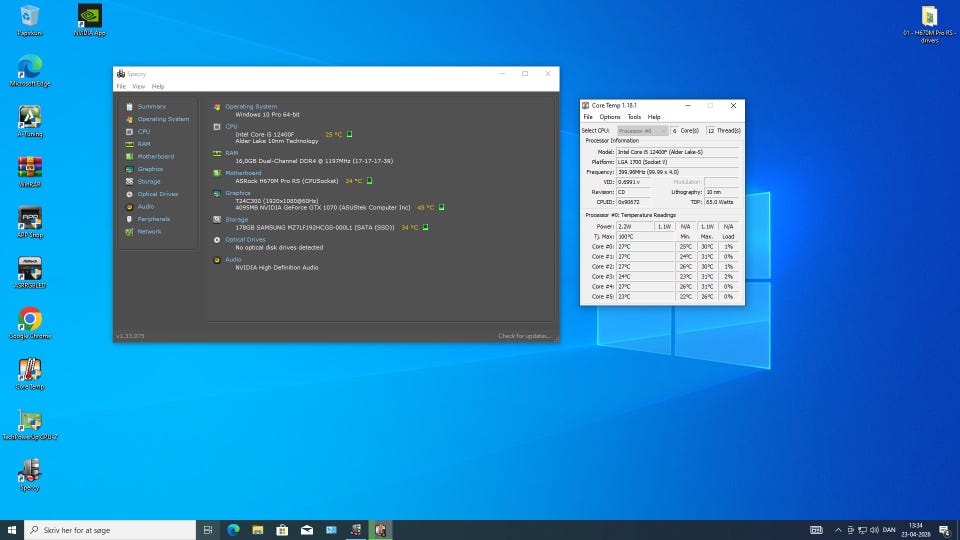This screenshot has height=540, width=960.
Task: Open the Tools menu in Core Temp
Action: (634, 117)
